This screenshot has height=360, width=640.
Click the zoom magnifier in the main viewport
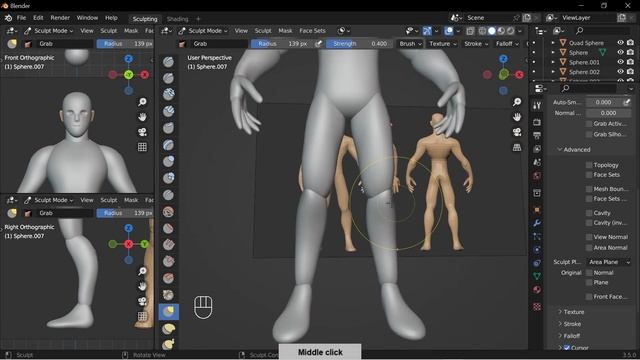coord(517,102)
